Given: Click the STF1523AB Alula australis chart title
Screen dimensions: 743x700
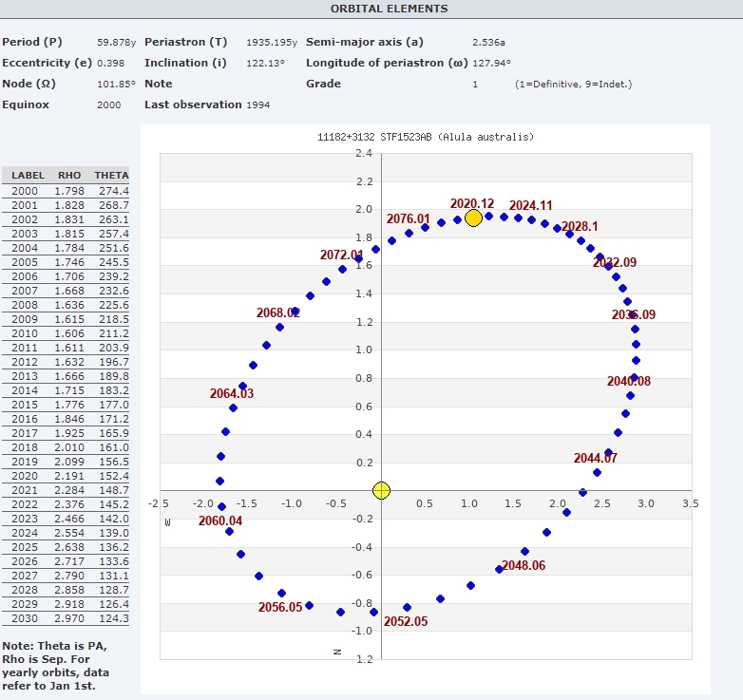Looking at the screenshot, I should tap(426, 138).
